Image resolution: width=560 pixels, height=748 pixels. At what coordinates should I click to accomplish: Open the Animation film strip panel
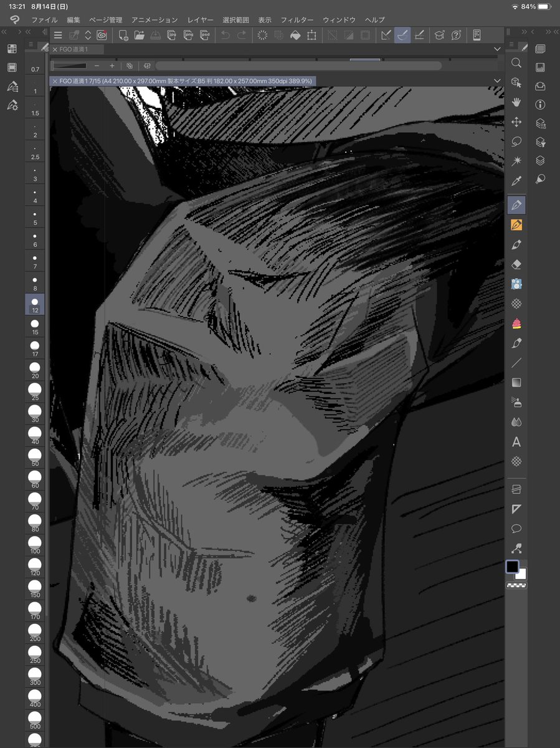tap(12, 67)
